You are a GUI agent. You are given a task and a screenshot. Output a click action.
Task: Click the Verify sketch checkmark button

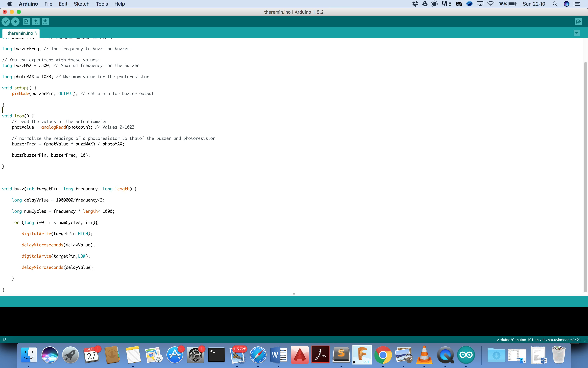coord(6,22)
